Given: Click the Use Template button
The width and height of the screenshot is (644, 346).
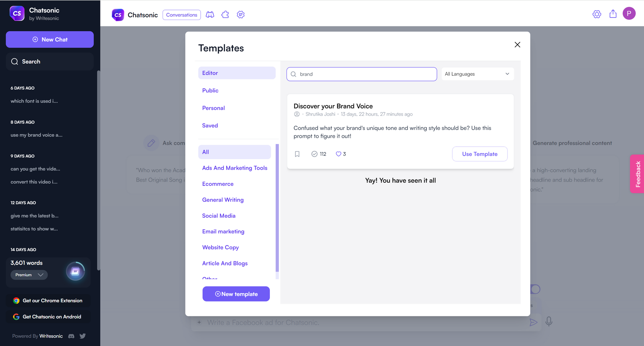Looking at the screenshot, I should pyautogui.click(x=479, y=154).
